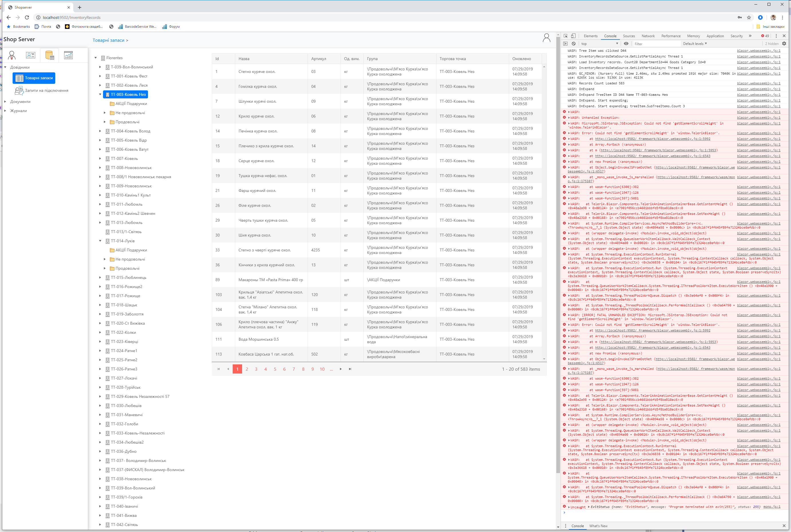Activate inspect element picker icon
791x532 pixels.
coord(565,36)
